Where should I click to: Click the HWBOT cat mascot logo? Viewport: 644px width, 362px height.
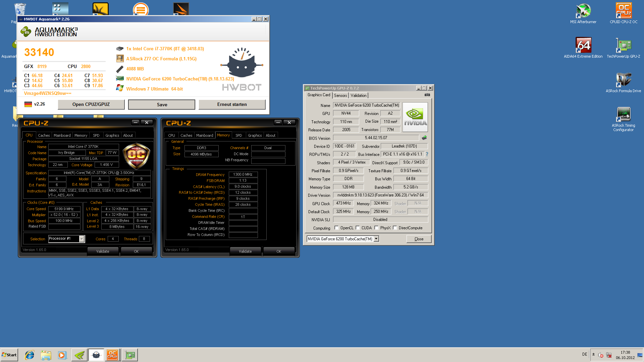pyautogui.click(x=241, y=63)
